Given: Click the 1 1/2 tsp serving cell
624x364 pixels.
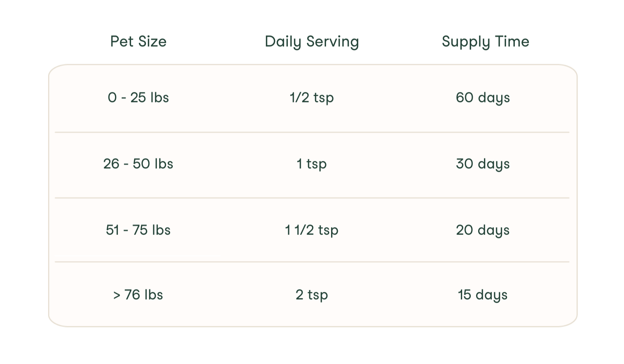Looking at the screenshot, I should click(312, 230).
